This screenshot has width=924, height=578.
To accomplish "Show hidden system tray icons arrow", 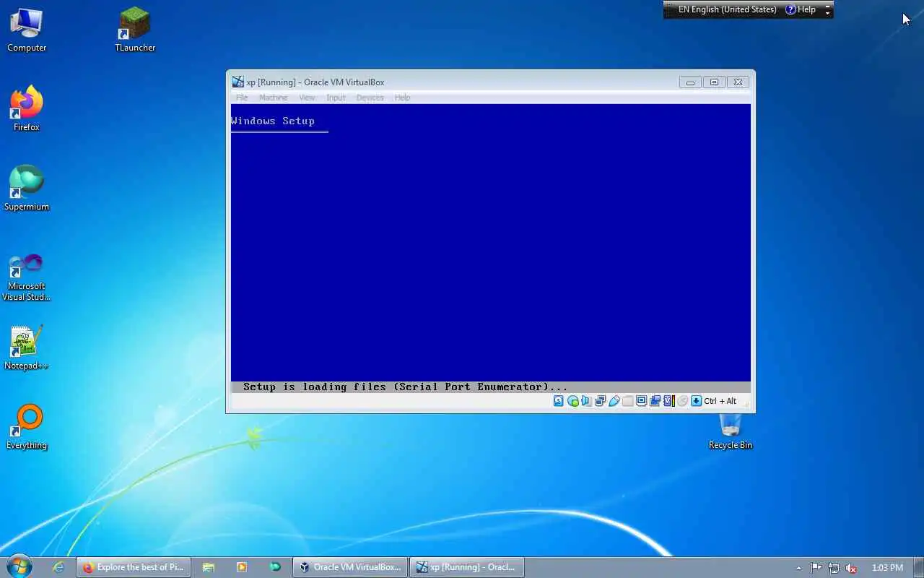I will click(x=798, y=568).
